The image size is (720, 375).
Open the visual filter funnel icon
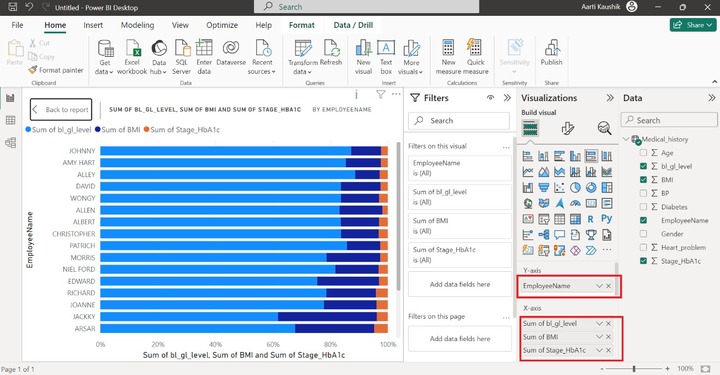[x=381, y=95]
